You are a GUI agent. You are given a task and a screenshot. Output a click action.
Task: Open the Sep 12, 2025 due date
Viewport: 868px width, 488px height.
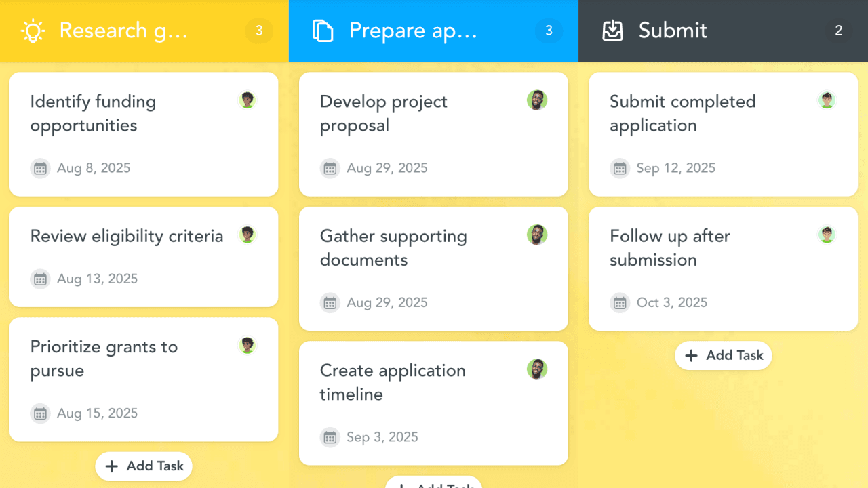(675, 168)
